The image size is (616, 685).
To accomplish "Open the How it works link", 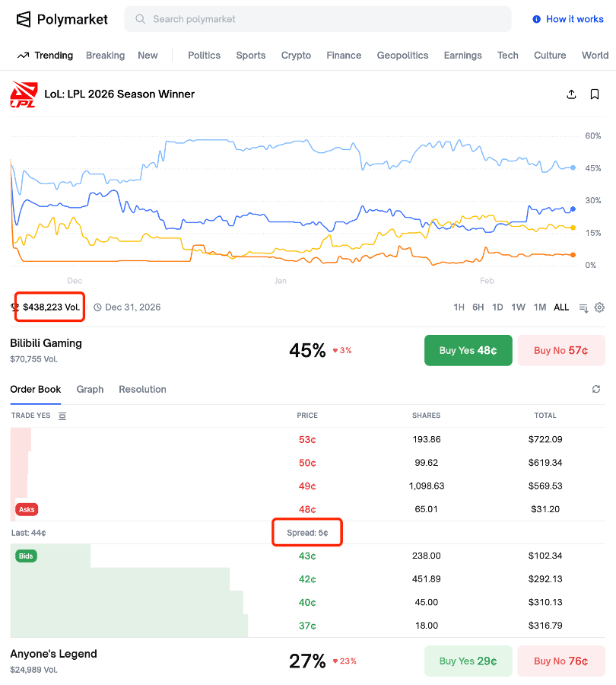I will coord(568,19).
